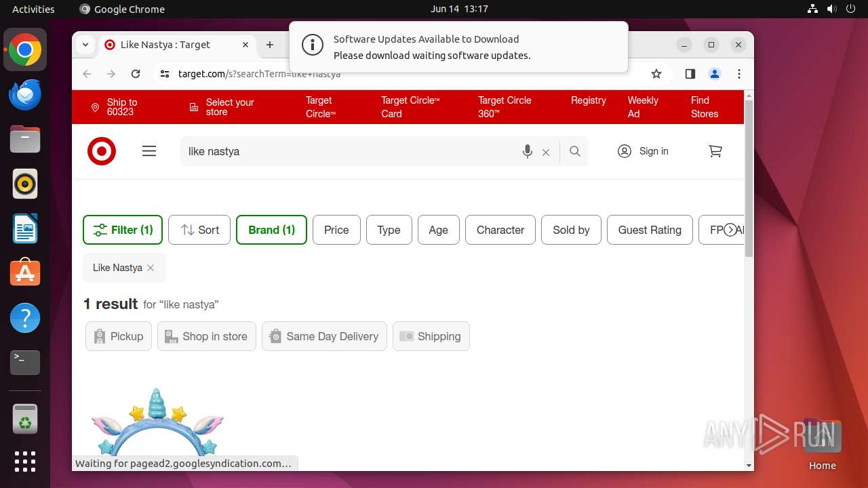Activate voice search microphone icon
The image size is (868, 488).
pyautogui.click(x=528, y=152)
